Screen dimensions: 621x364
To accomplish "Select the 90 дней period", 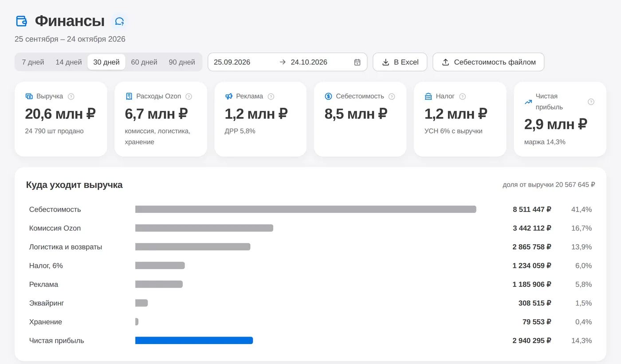I will pos(182,62).
